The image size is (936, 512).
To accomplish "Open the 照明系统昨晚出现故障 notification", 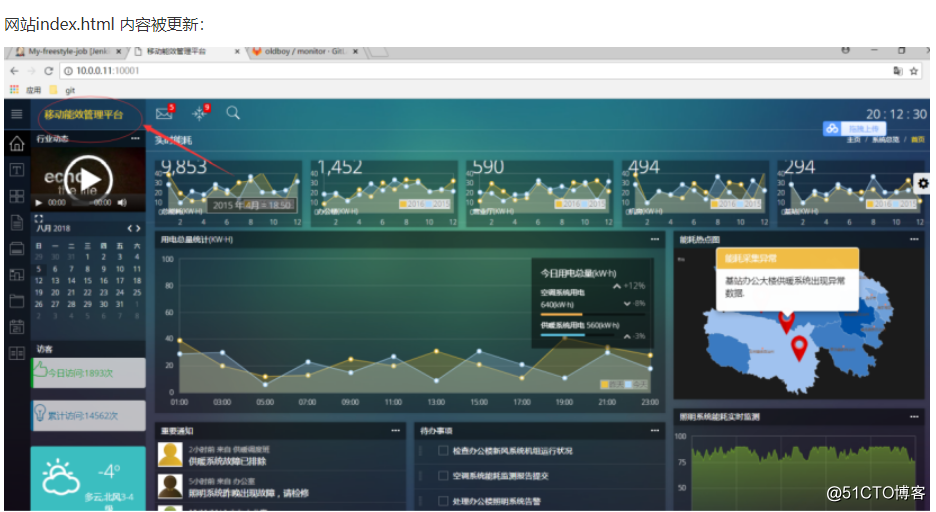I will click(249, 493).
